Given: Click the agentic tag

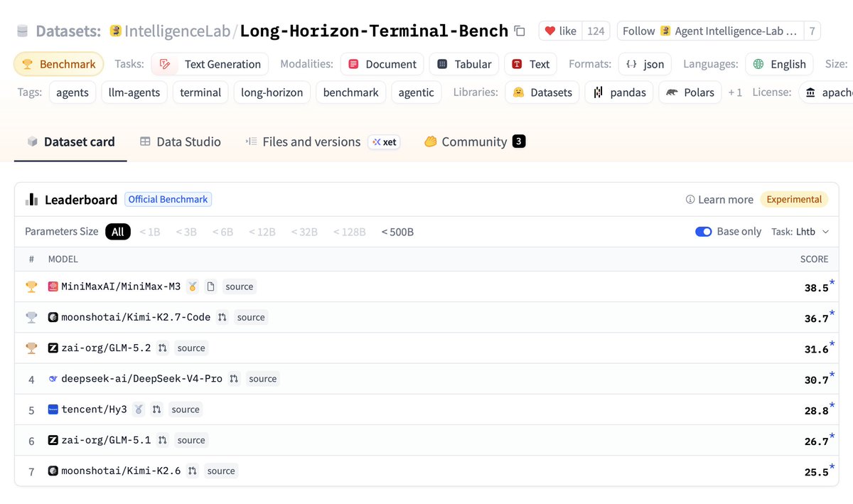Looking at the screenshot, I should (417, 92).
